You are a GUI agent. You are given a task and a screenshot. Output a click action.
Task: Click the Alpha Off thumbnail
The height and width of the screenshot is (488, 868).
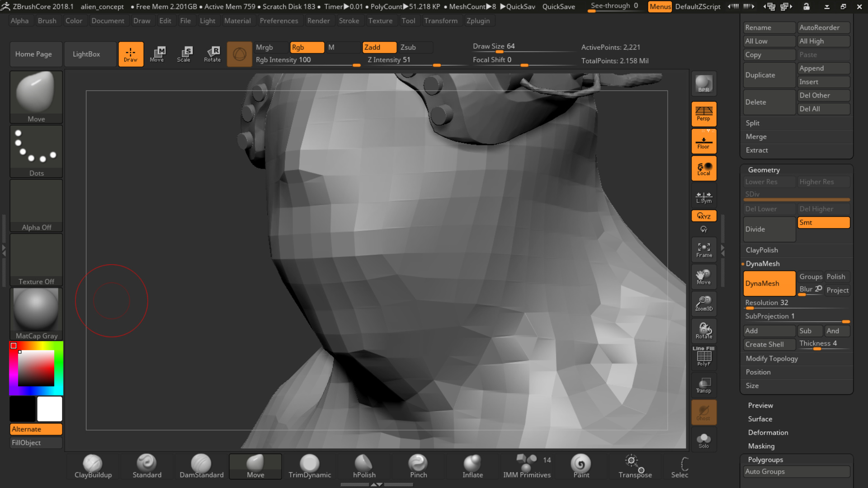pos(36,205)
